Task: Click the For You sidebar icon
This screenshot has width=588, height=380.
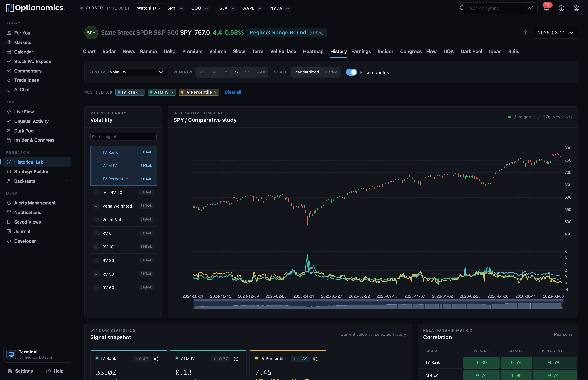Action: (9, 33)
